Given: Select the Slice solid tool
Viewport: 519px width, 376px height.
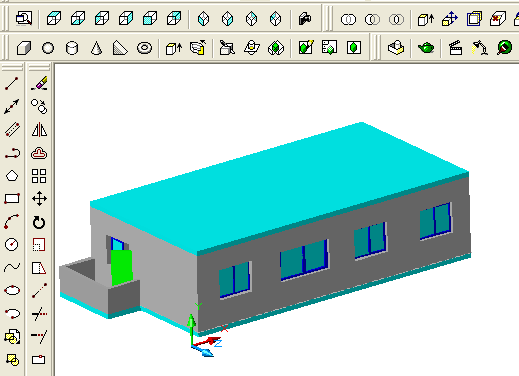Looking at the screenshot, I should (227, 48).
